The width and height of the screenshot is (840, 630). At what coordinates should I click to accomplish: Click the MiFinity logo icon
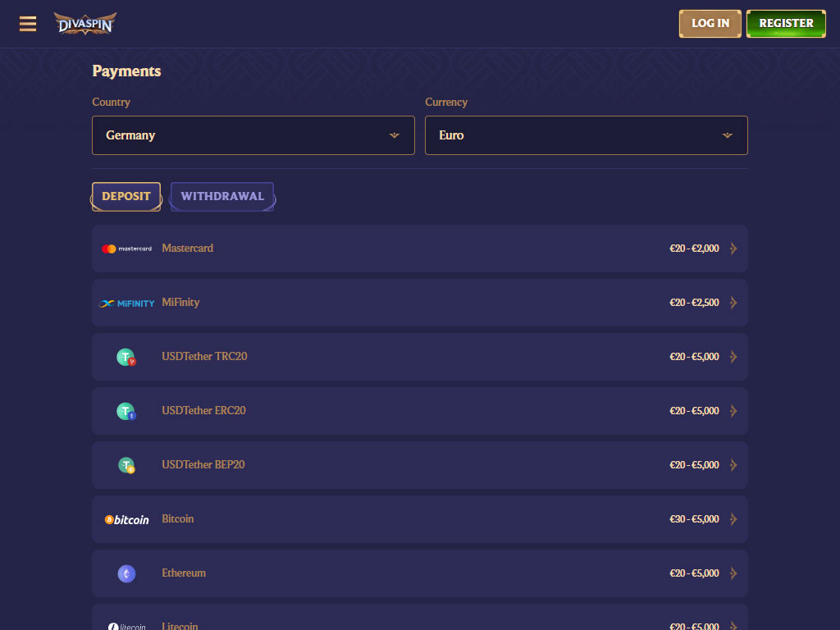click(127, 304)
